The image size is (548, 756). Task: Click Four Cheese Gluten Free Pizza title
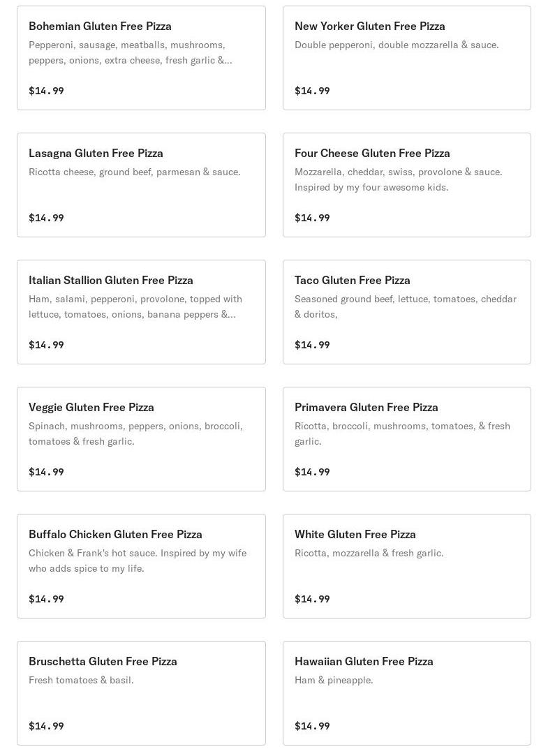click(372, 154)
